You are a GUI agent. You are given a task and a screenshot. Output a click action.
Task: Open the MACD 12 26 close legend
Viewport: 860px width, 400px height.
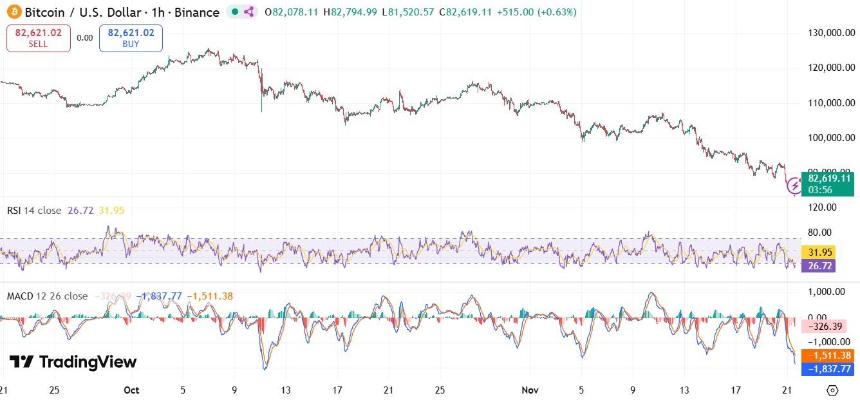click(x=48, y=296)
